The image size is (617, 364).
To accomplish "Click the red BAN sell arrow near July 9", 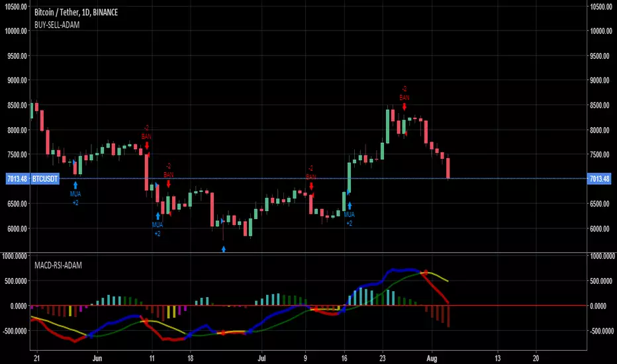I will pyautogui.click(x=311, y=186).
